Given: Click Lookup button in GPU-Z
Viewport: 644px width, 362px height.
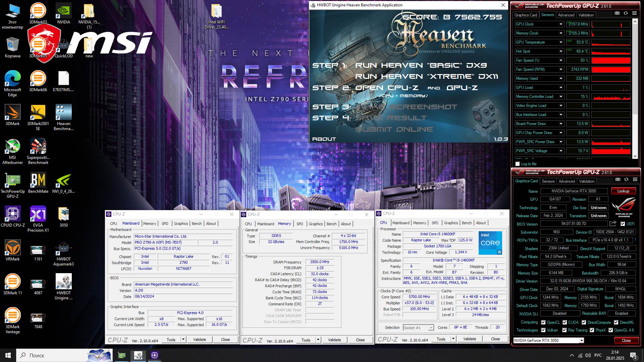Looking at the screenshot, I should point(623,191).
